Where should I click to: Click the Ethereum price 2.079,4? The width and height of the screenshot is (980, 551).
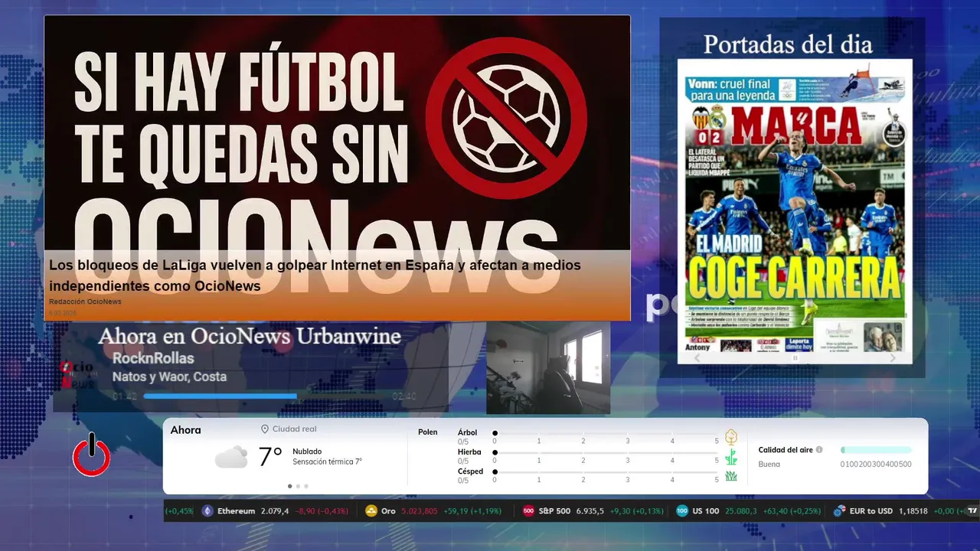pos(275,511)
